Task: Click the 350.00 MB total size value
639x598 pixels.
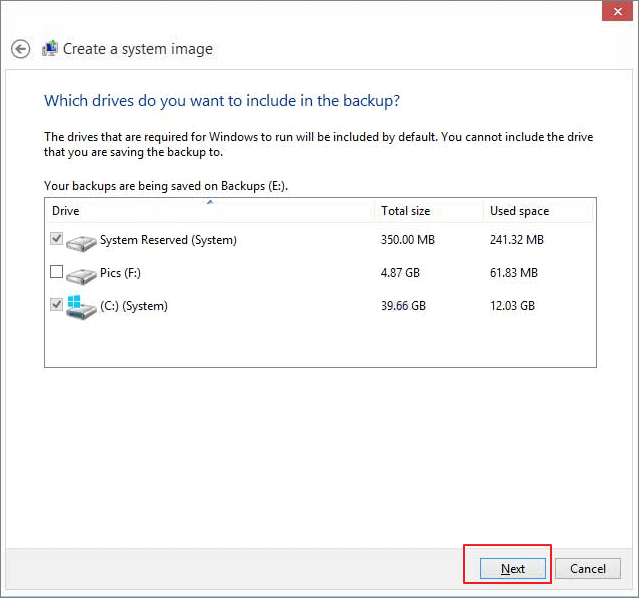Action: 408,240
